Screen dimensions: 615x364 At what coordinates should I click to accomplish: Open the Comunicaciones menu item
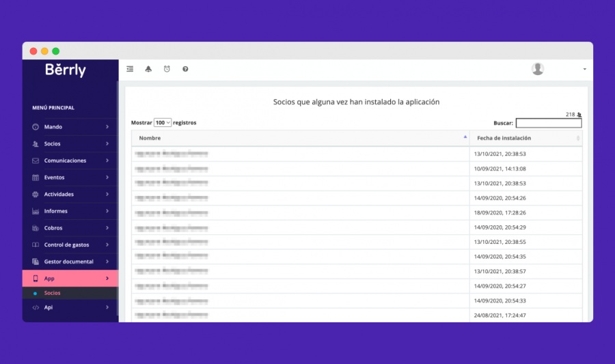point(70,160)
